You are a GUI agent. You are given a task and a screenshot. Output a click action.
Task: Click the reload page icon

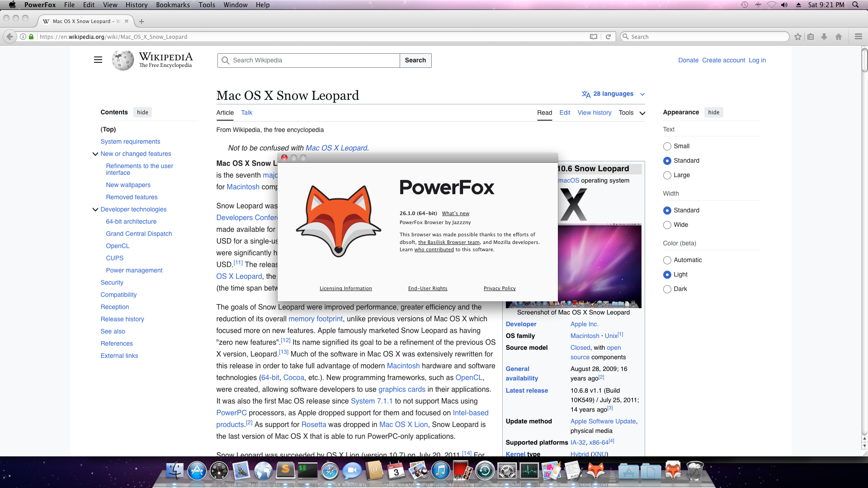click(608, 37)
